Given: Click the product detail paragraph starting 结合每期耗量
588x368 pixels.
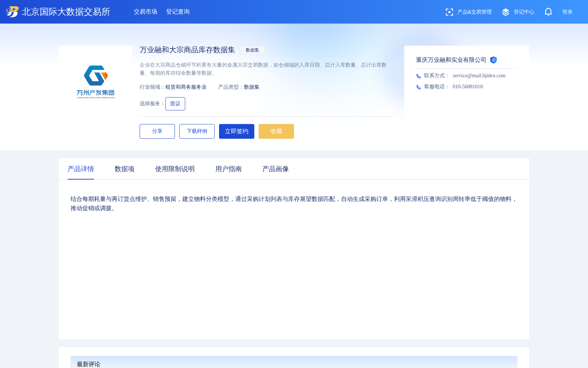Looking at the screenshot, I should pyautogui.click(x=294, y=204).
